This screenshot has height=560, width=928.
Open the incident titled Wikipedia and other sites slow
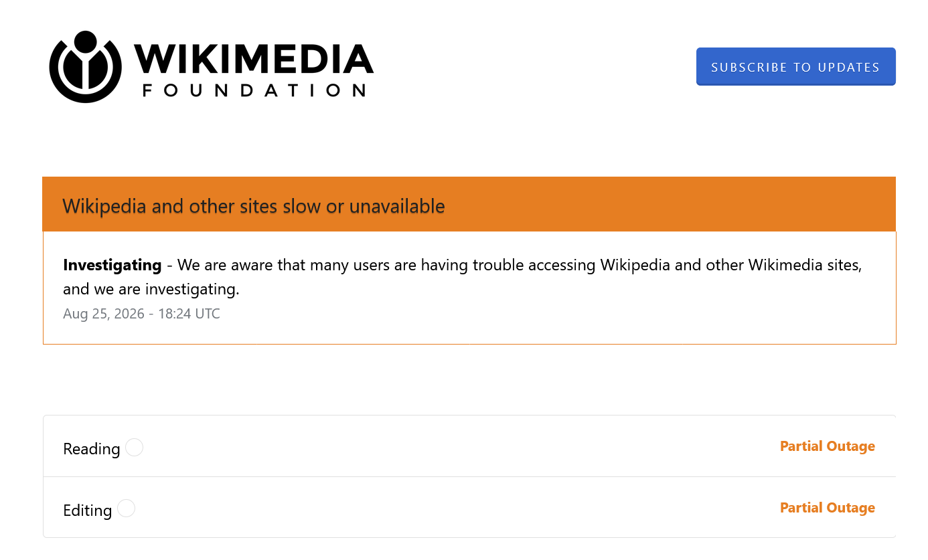point(254,206)
